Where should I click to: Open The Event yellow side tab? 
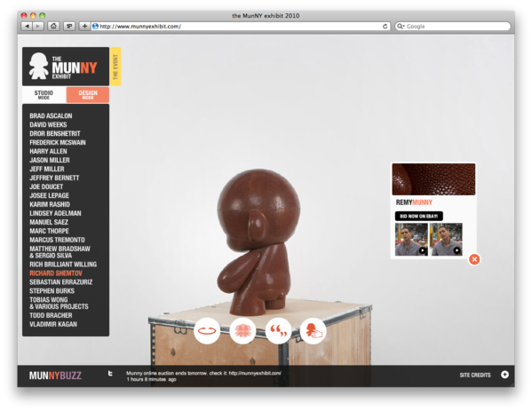pos(115,67)
